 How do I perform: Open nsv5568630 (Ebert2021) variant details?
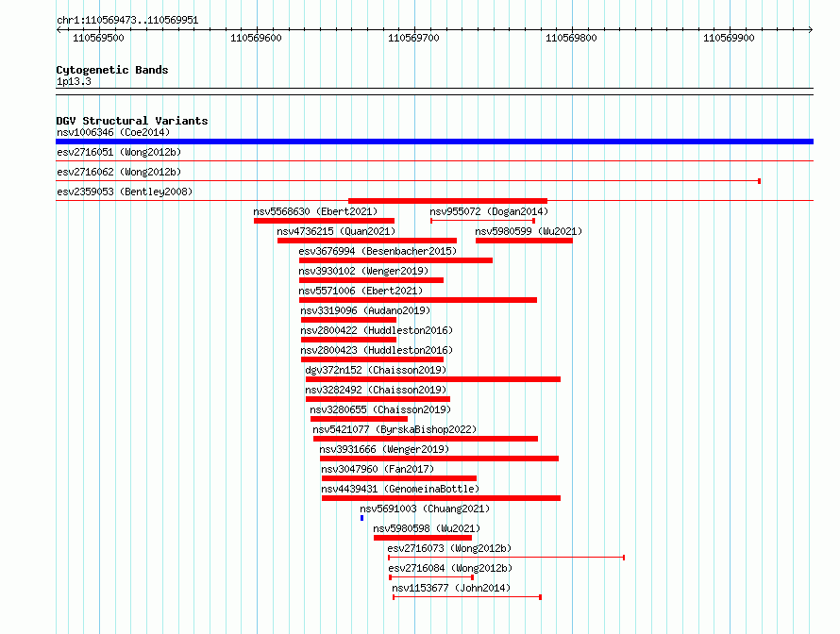[315, 211]
